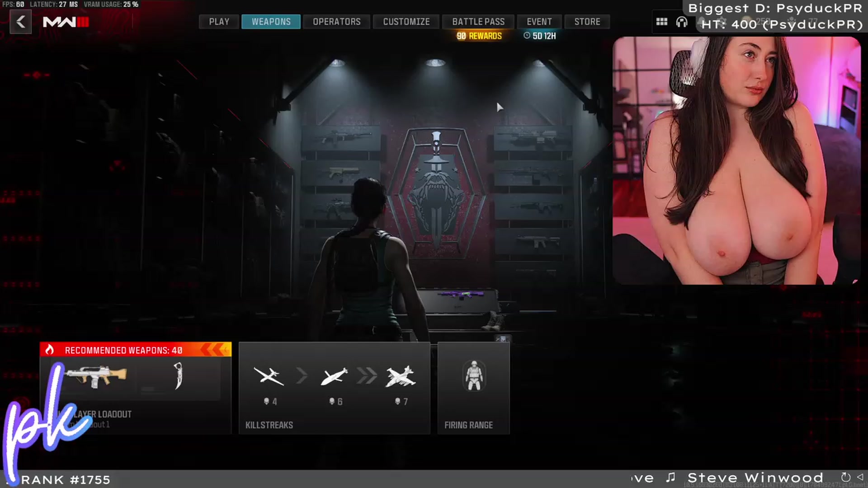Open the PLAY tab
868x488 pixels.
tap(219, 22)
